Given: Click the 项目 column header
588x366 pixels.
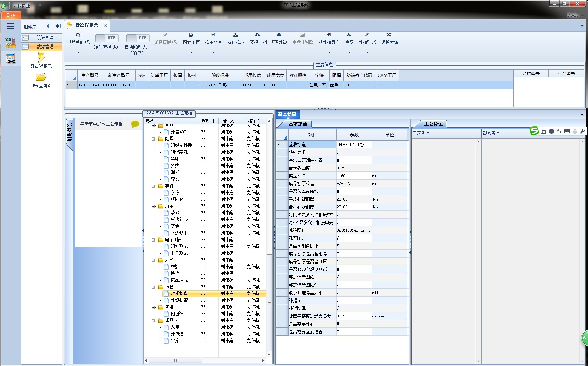Looking at the screenshot, I should point(312,135).
